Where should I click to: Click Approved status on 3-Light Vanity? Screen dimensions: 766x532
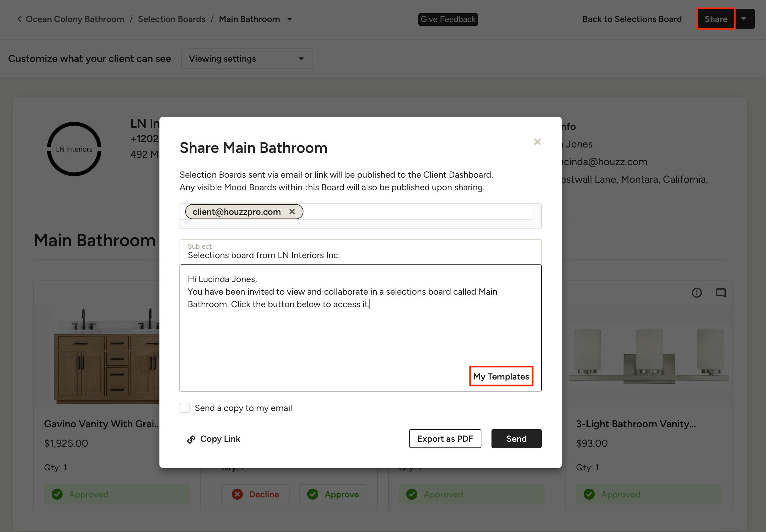click(x=649, y=494)
